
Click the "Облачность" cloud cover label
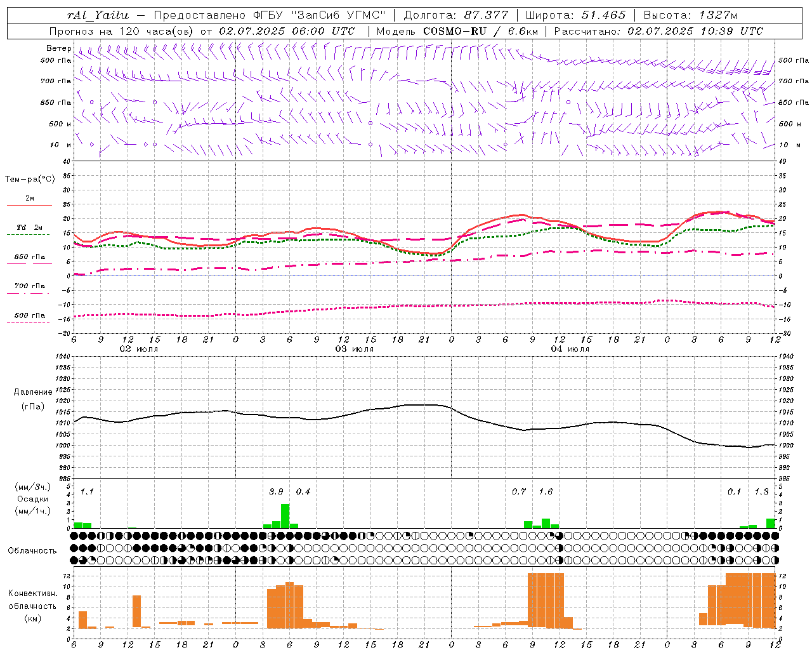[x=32, y=550]
